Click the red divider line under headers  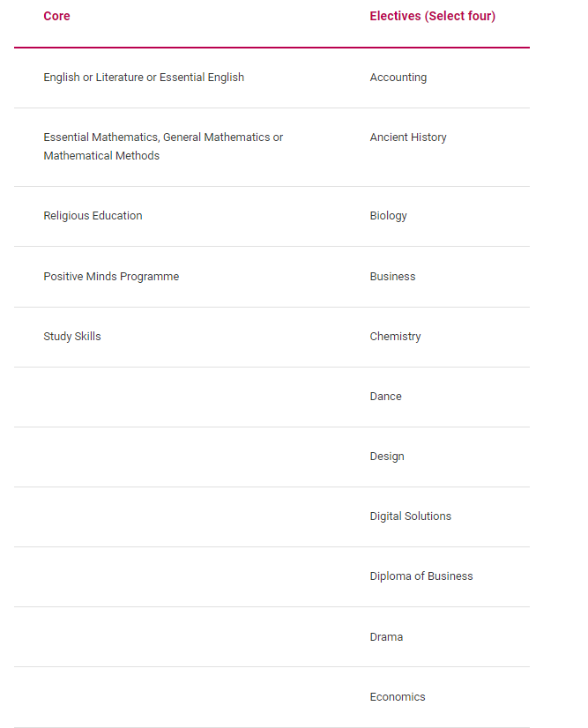272,48
